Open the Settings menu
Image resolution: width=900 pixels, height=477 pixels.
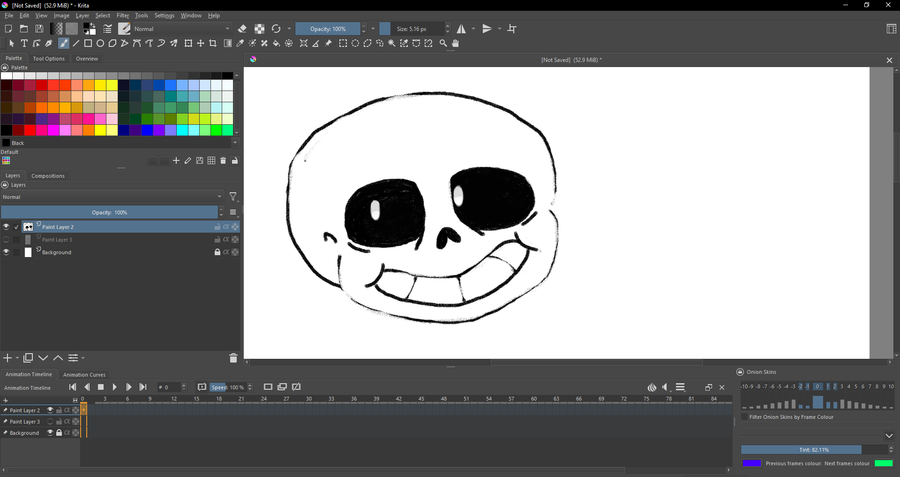tap(164, 15)
